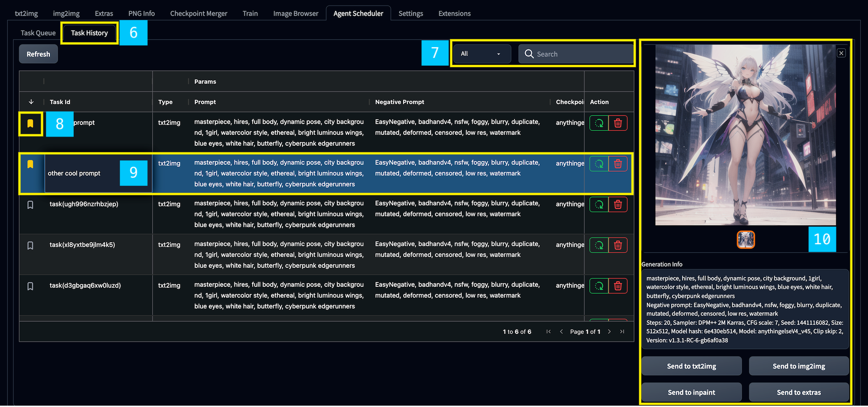Viewport: 868px width, 407px height.
Task: Open the 'All' filter dropdown
Action: (481, 54)
